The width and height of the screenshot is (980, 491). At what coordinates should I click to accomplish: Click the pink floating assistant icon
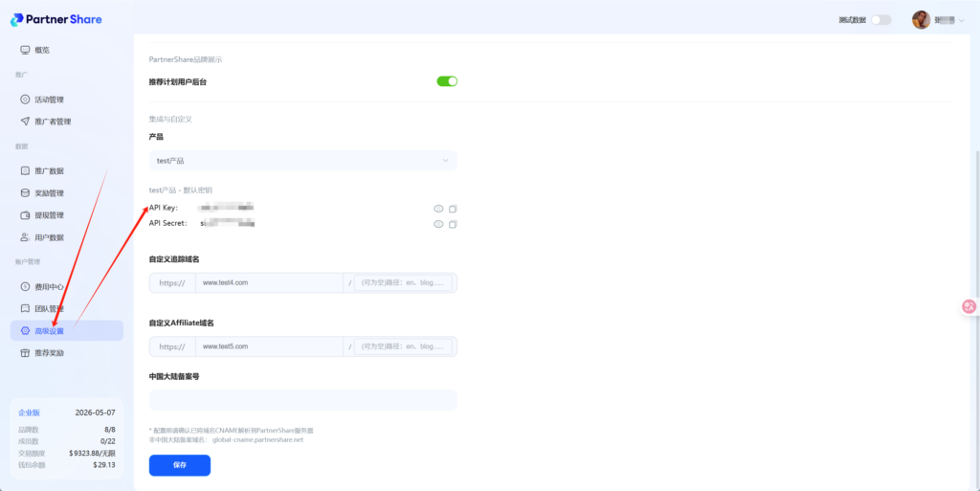tap(969, 306)
